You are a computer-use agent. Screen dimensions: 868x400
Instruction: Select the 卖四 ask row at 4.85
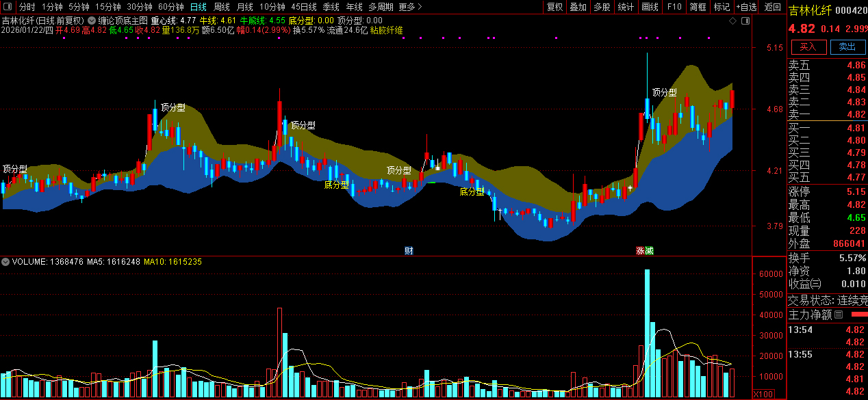pyautogui.click(x=828, y=78)
